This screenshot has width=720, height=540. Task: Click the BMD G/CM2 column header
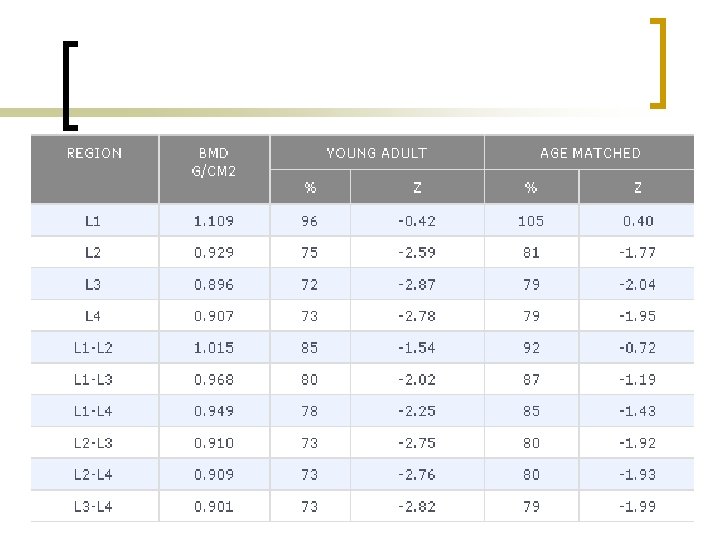coord(213,160)
